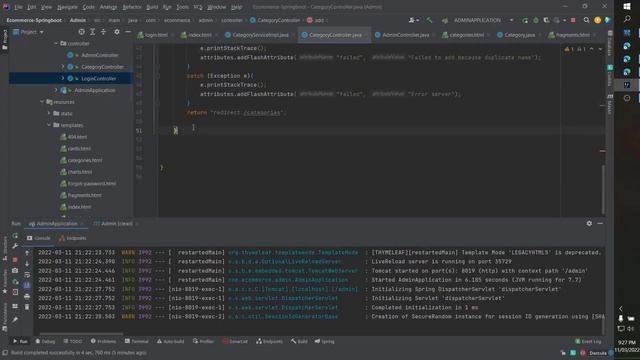Stop process red button in Run panel
640x360 pixels.
[x=15, y=260]
